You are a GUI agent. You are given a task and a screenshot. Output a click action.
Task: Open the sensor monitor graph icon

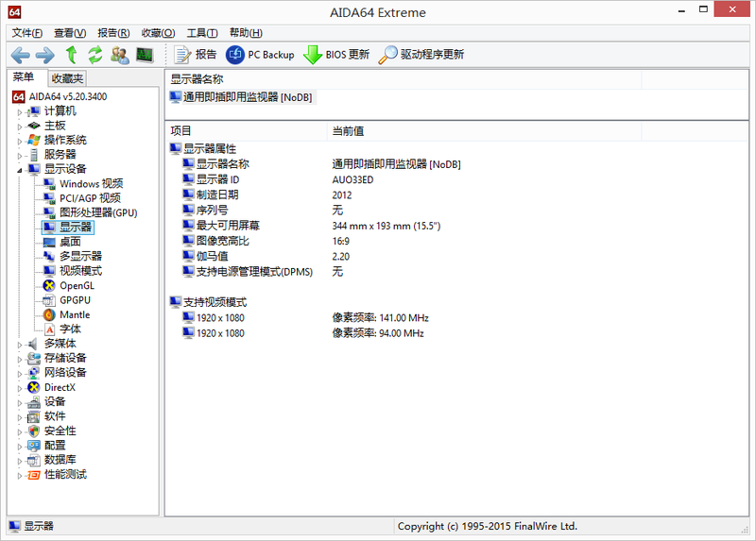(x=145, y=55)
